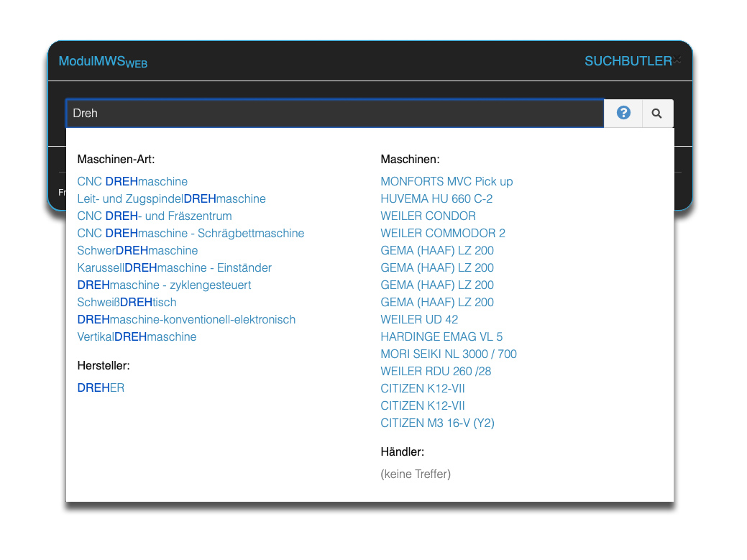Select machine 'HUVEMA HU 660 C-2'
747x560 pixels.
tap(436, 198)
